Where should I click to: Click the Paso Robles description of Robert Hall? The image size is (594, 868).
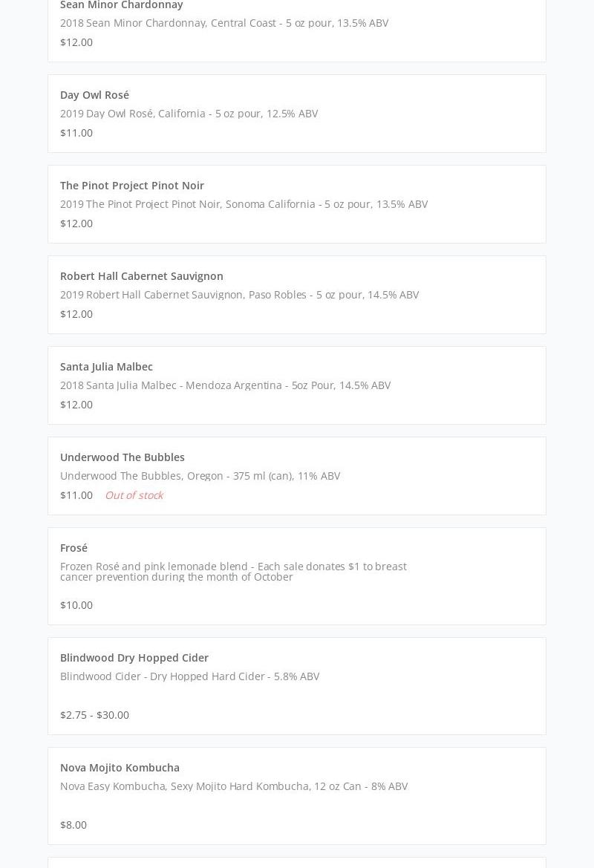click(239, 294)
